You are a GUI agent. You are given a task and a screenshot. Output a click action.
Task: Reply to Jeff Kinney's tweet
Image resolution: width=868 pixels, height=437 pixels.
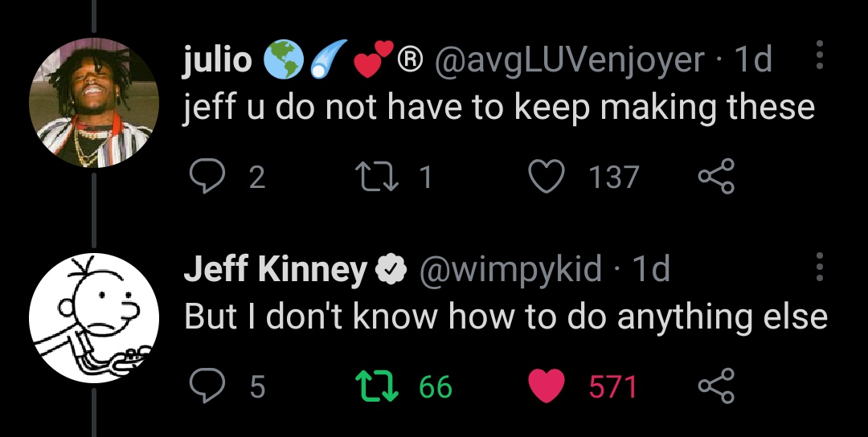click(x=207, y=387)
